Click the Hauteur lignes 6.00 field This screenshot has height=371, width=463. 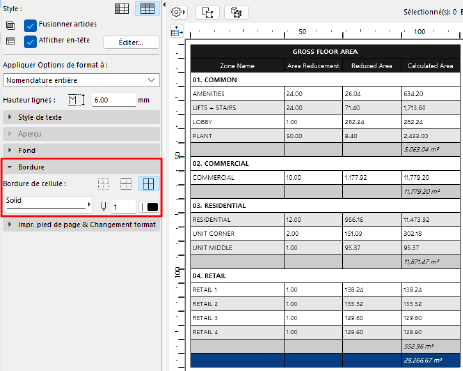(114, 100)
